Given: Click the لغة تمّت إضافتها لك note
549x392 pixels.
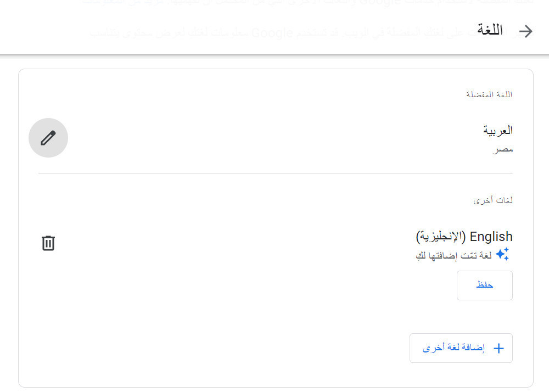Looking at the screenshot, I should point(453,255).
